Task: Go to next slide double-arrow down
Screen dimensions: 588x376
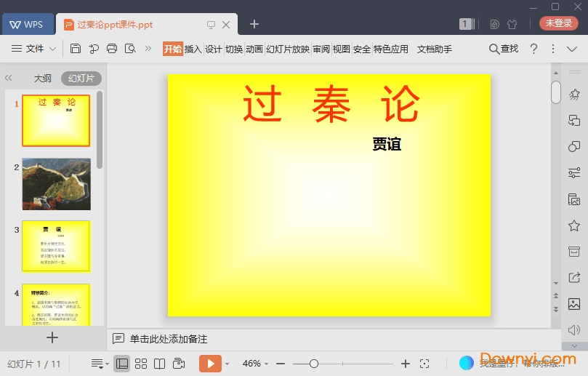Action: (x=556, y=310)
